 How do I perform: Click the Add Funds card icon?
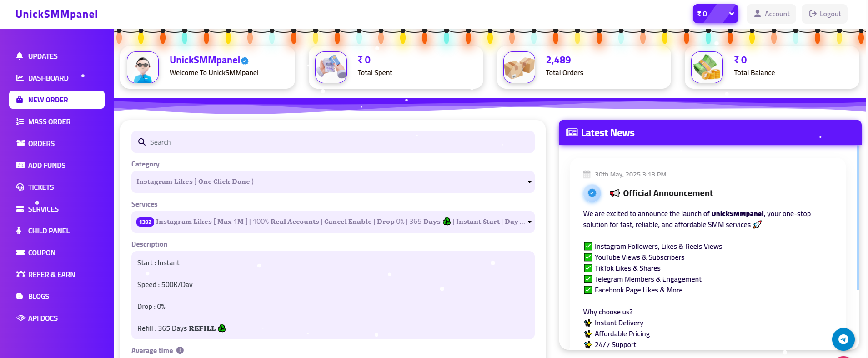tap(20, 165)
